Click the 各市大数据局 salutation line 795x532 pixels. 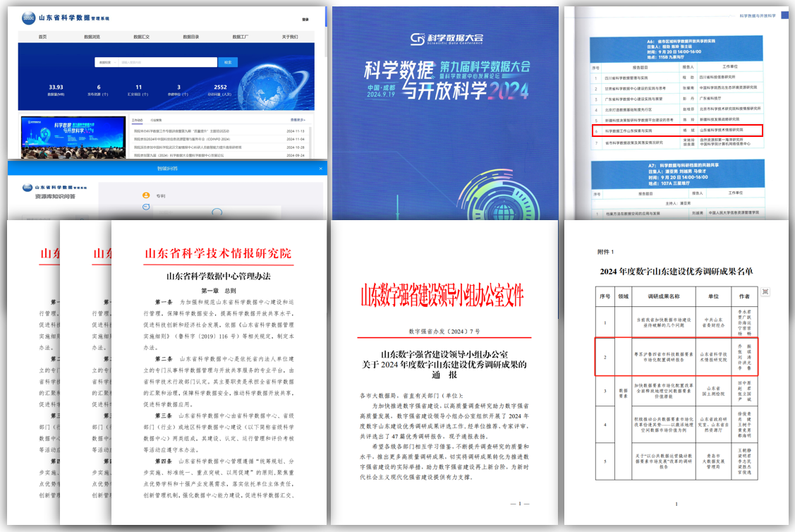click(412, 396)
